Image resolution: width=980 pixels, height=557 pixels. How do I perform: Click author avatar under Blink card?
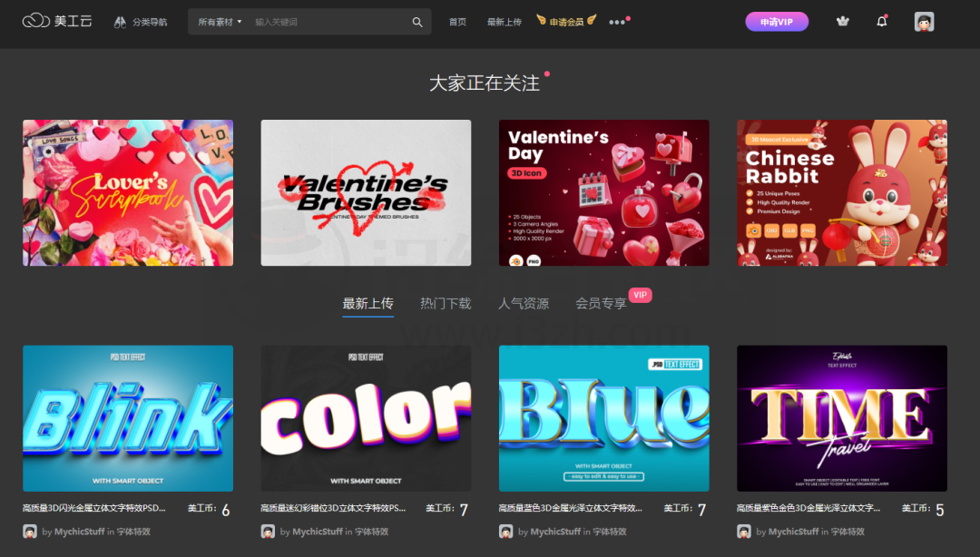coord(30,532)
